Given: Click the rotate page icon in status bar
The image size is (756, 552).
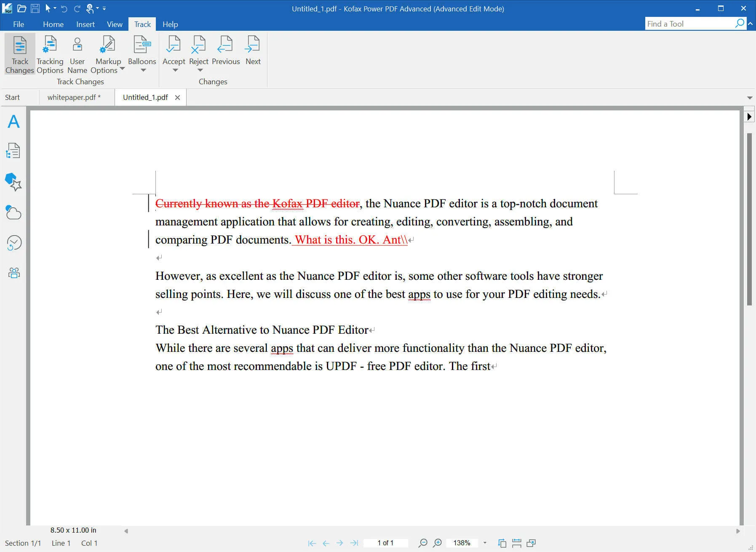Looking at the screenshot, I should (502, 543).
